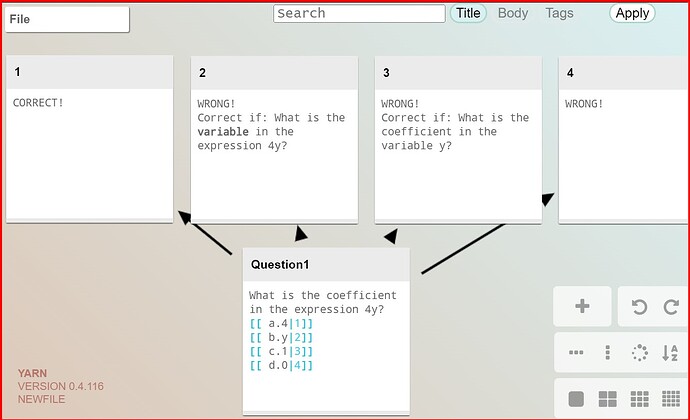Click 'WRONG!' text in node 4
The width and height of the screenshot is (690, 420).
(x=584, y=104)
